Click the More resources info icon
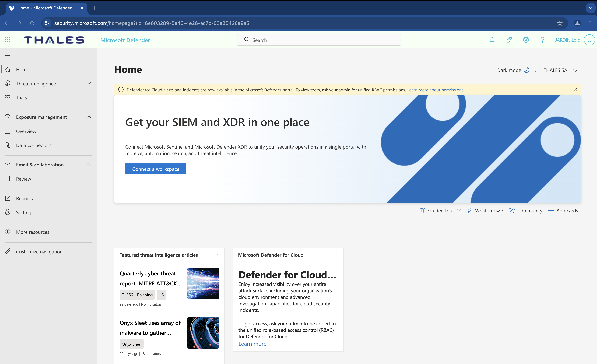The image size is (597, 364). 8,232
